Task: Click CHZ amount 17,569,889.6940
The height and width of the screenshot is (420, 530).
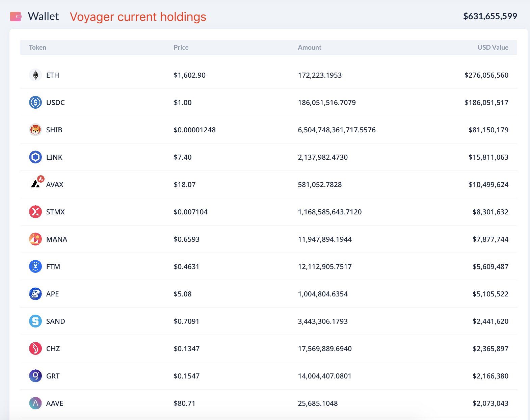Action: 325,348
